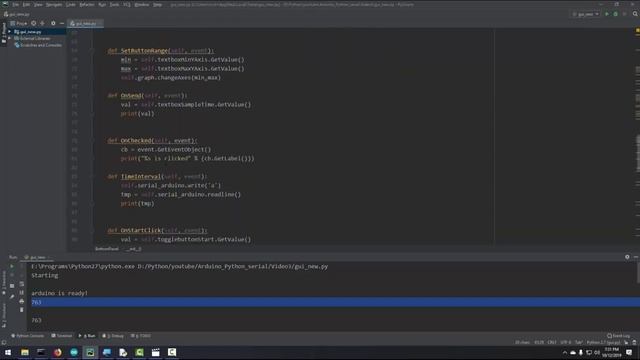Image resolution: width=640 pixels, height=360 pixels.
Task: Open the Code menu
Action: pos(71,4)
